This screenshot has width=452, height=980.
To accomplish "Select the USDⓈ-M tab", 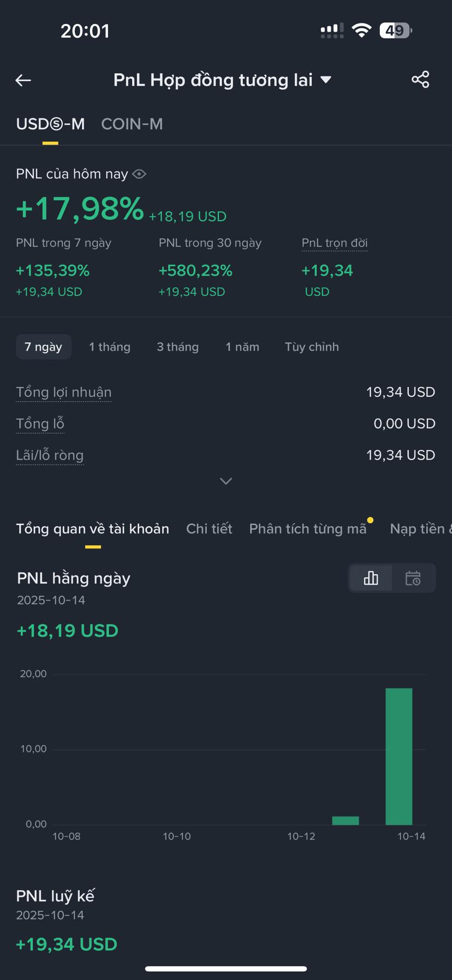I will pos(50,124).
